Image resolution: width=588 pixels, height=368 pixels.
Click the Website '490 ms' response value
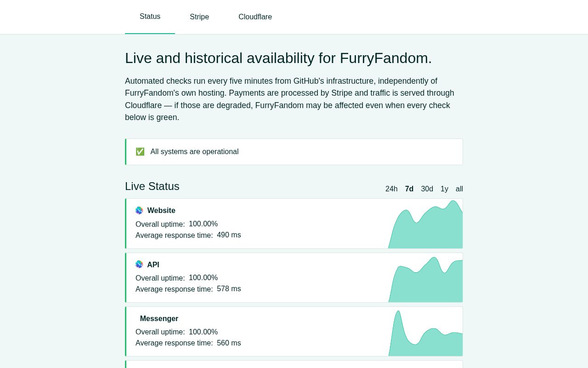(229, 235)
